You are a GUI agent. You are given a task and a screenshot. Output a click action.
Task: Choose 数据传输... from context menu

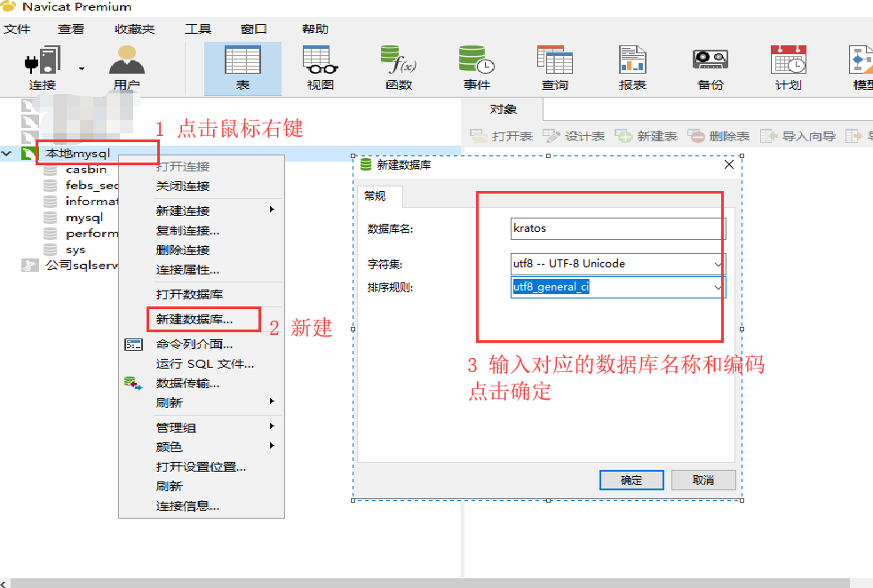(187, 383)
